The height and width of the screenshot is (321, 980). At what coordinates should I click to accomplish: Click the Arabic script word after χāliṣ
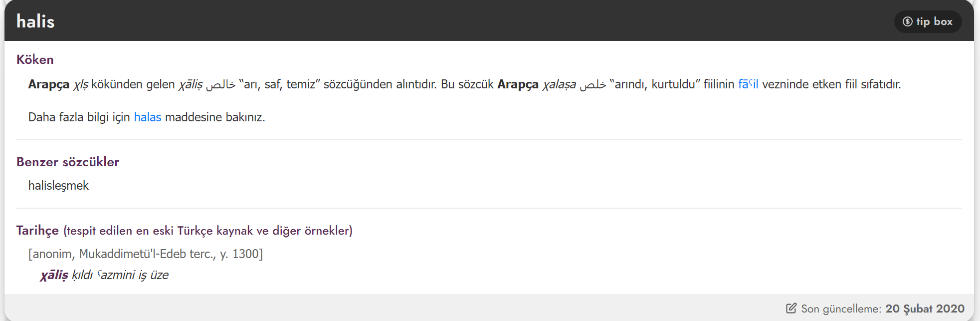(x=220, y=84)
